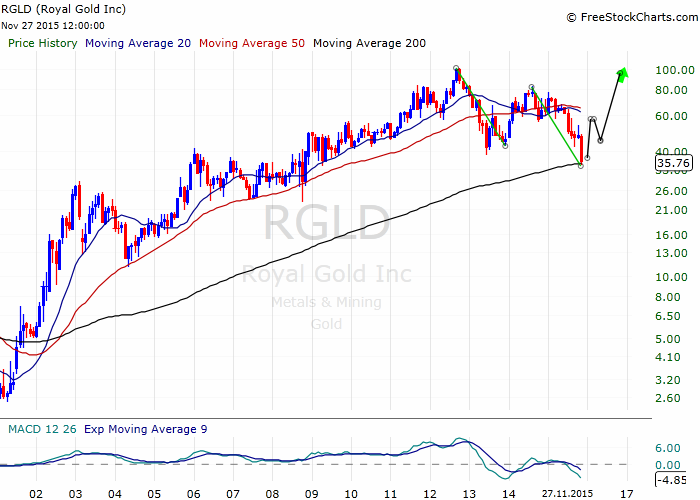
Task: Click the Nov 27 2015 12:00:00 timestamp
Action: click(x=53, y=26)
